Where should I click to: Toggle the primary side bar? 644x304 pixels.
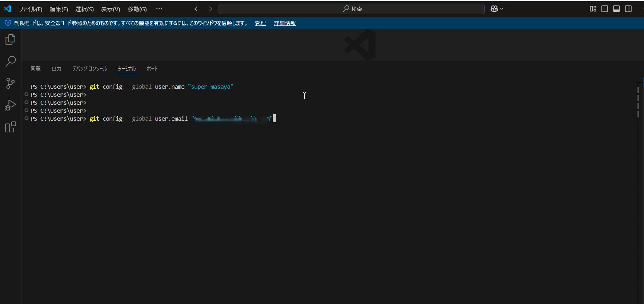coord(605,9)
